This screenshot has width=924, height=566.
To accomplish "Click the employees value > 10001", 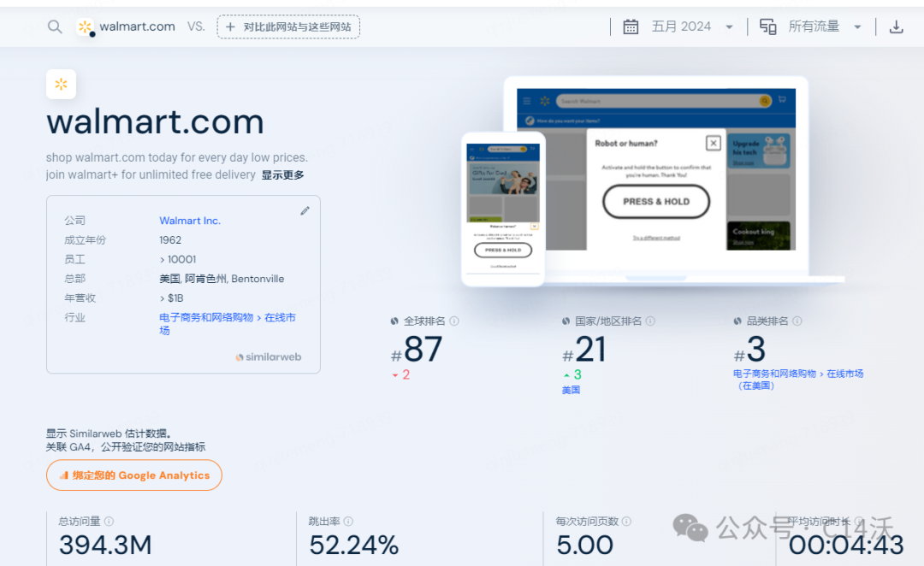I will (177, 260).
